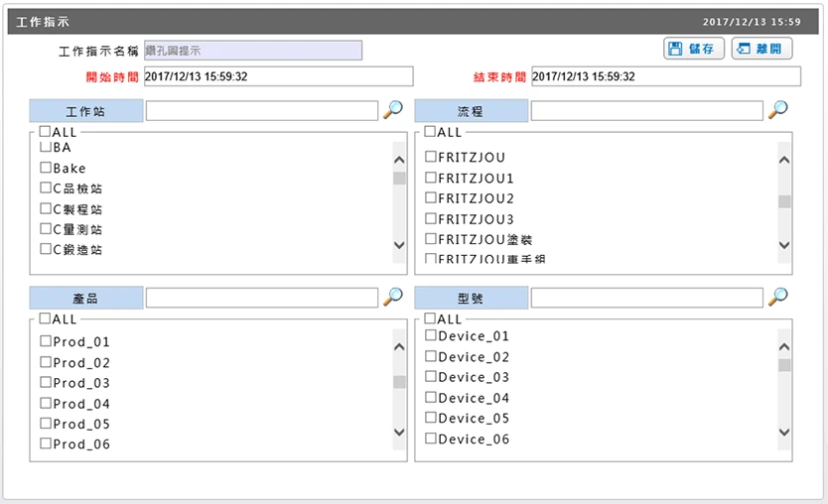Enable the Device_05 checkbox
828x504 pixels.
(430, 418)
